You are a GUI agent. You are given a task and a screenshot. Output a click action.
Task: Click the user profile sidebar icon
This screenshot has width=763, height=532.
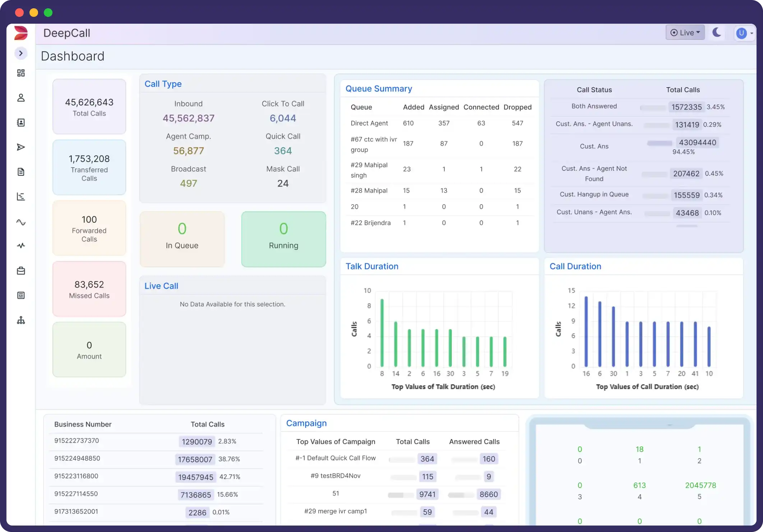pyautogui.click(x=21, y=98)
